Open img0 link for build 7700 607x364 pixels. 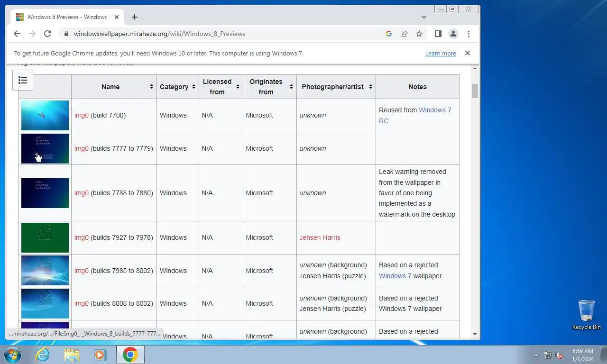click(82, 115)
